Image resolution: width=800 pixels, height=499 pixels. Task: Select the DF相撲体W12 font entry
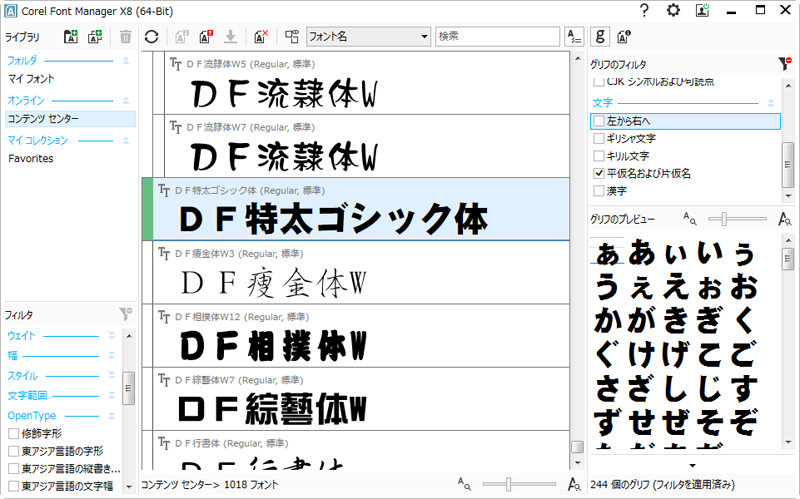click(361, 336)
